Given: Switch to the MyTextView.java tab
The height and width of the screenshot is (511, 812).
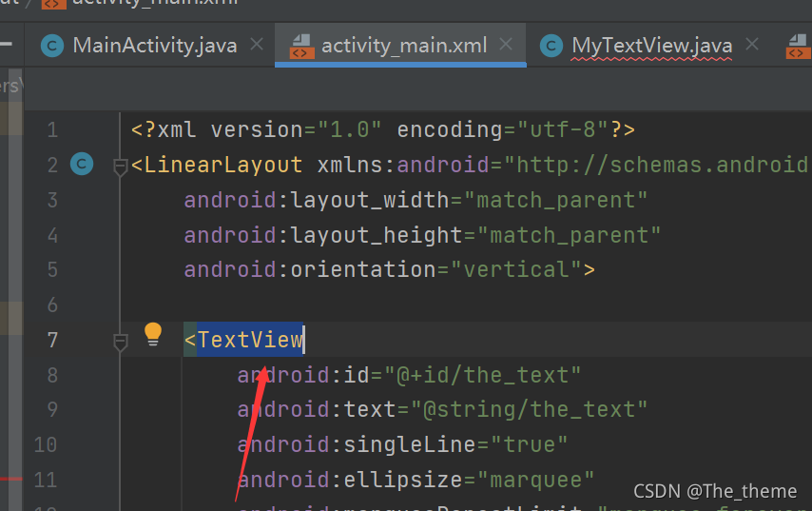Looking at the screenshot, I should (x=651, y=46).
